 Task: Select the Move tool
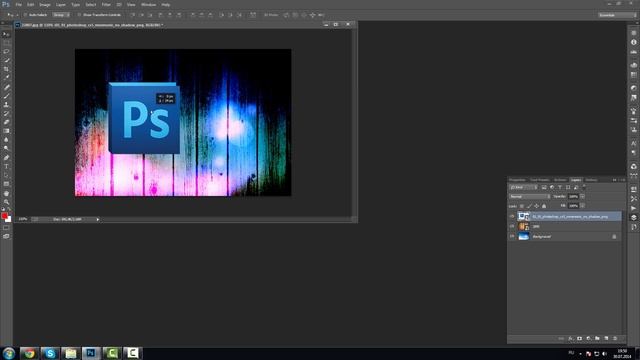tap(6, 34)
